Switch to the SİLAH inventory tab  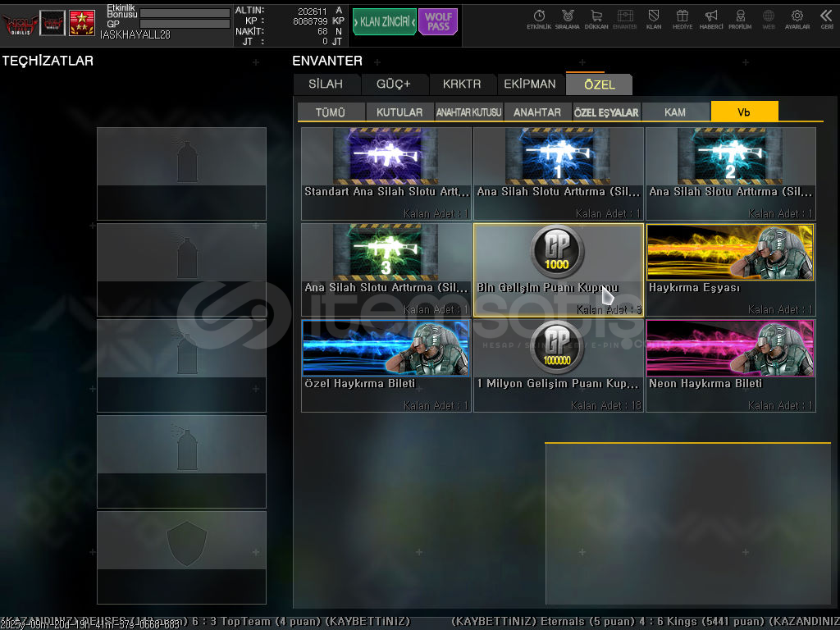coord(326,84)
